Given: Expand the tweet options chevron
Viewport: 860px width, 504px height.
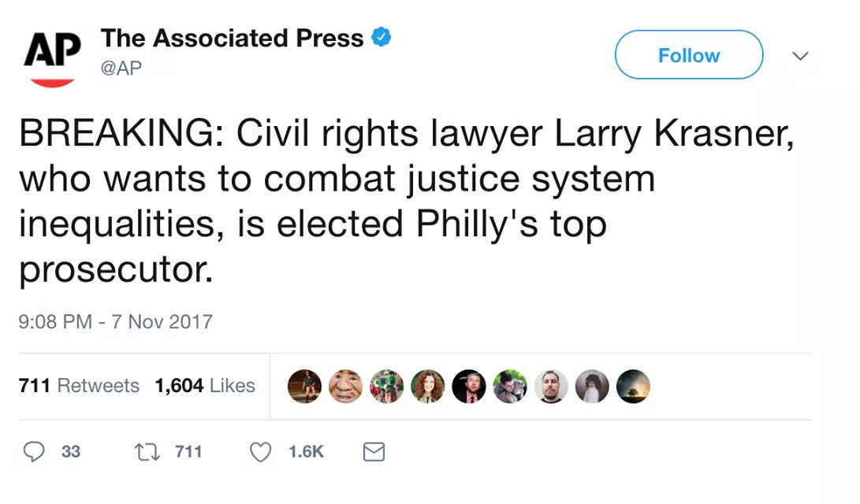Looking at the screenshot, I should click(x=800, y=56).
